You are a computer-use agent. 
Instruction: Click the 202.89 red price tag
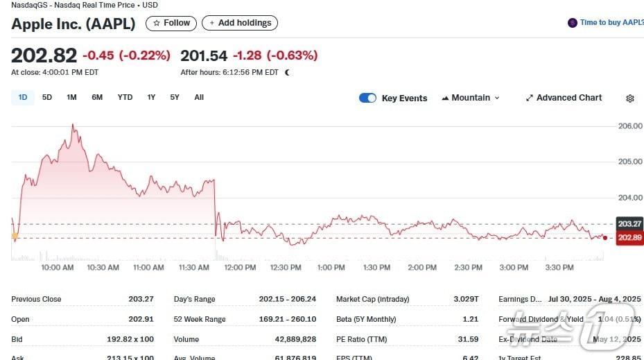click(x=629, y=238)
